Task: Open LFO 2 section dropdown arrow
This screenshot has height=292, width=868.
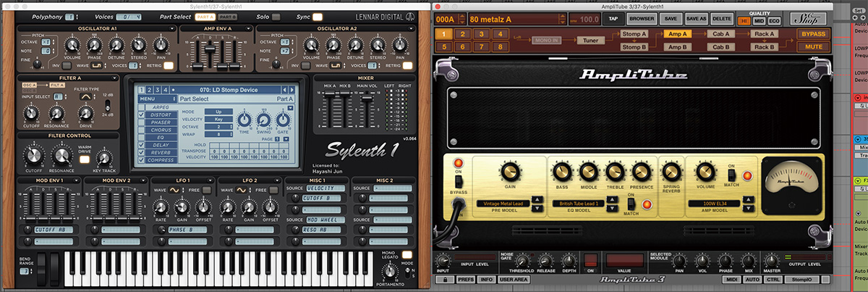Action: 278,180
